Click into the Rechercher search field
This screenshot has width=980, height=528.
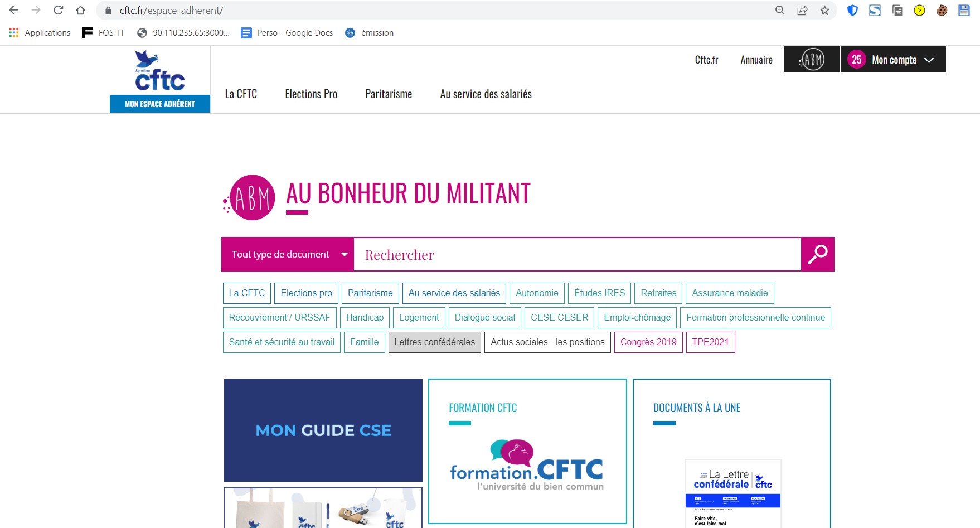point(577,255)
